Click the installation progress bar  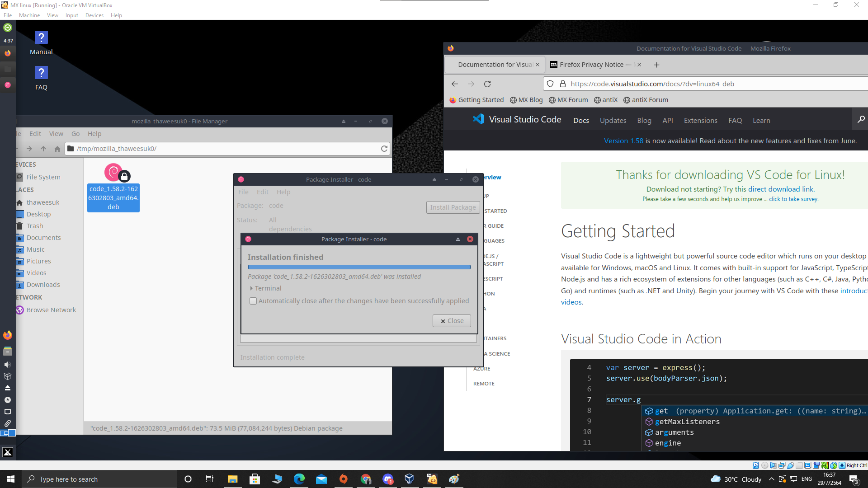(x=359, y=267)
